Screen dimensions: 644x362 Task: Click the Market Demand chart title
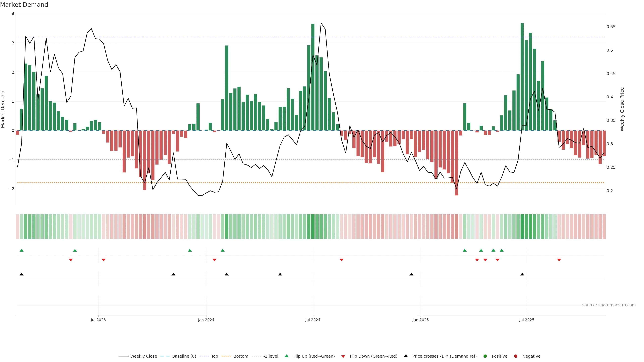[x=24, y=5]
